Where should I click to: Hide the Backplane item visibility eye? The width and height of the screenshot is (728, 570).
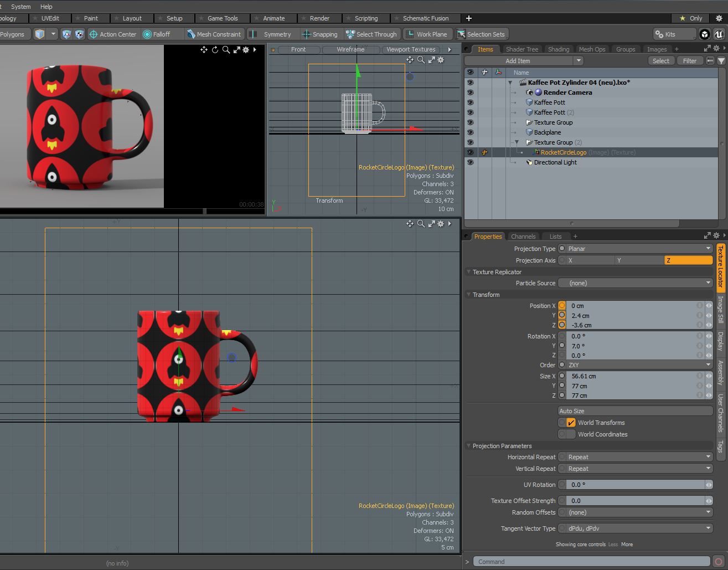click(470, 132)
